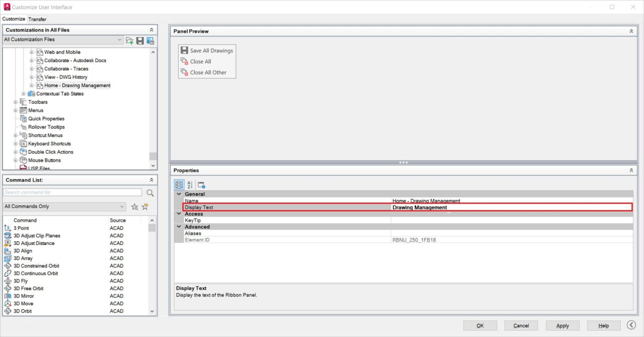
Task: Collapse the Access properties section
Action: (x=179, y=214)
